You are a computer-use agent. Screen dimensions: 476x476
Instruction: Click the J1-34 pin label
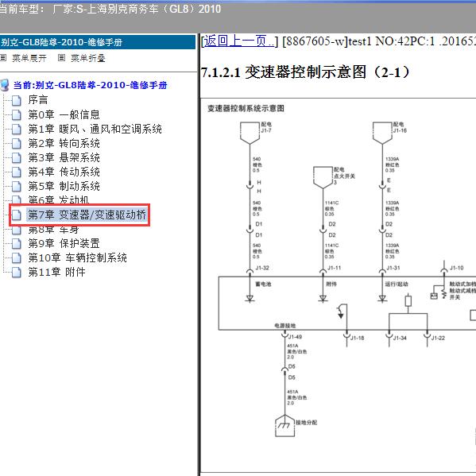[400, 338]
